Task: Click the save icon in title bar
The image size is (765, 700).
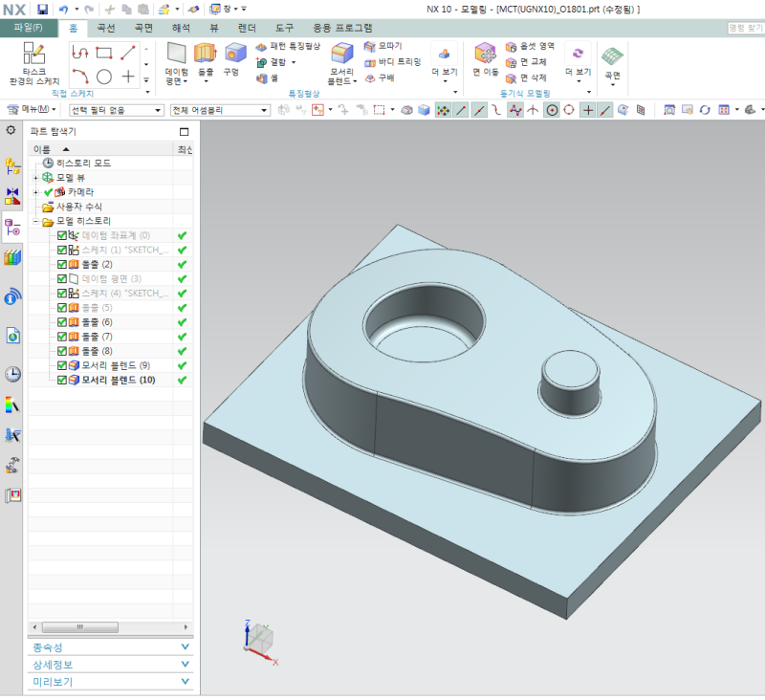Action: [42, 9]
